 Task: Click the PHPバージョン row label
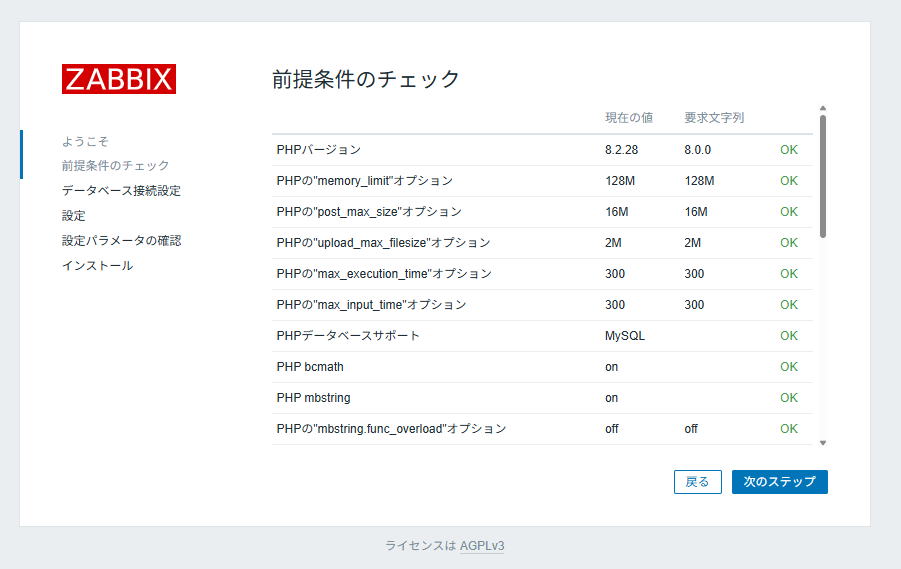318,150
